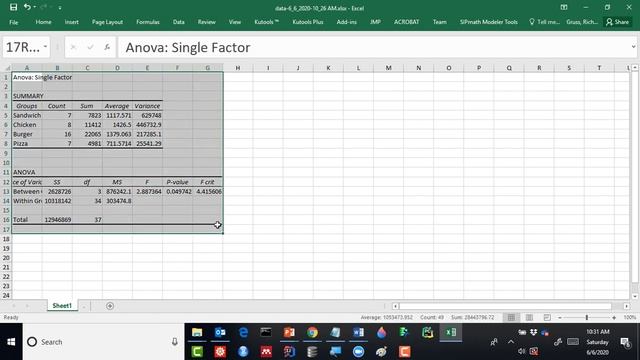
Task: Zoom in with the plus button
Action: [x=614, y=317]
